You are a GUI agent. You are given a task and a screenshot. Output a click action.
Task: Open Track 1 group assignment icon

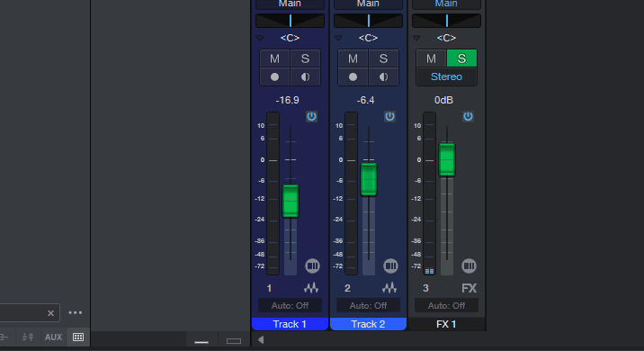[x=312, y=265]
